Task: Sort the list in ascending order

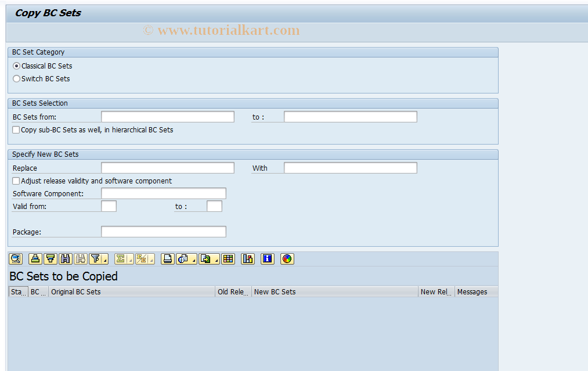Action: 35,259
